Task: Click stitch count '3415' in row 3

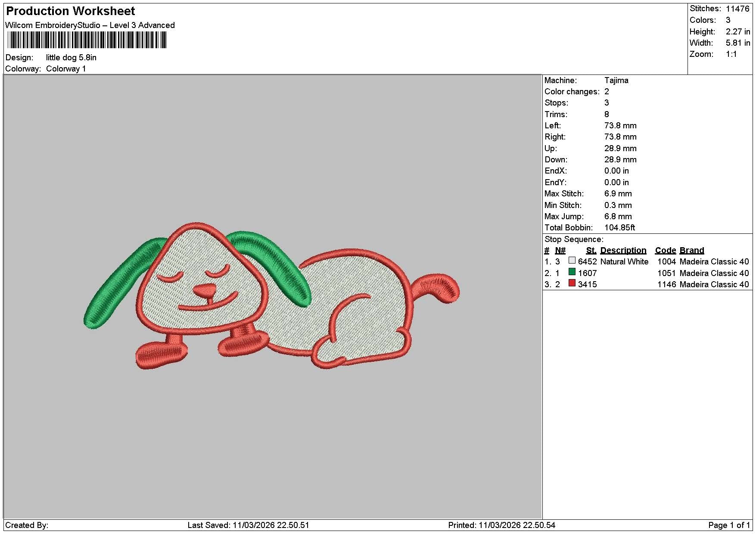Action: coord(587,284)
